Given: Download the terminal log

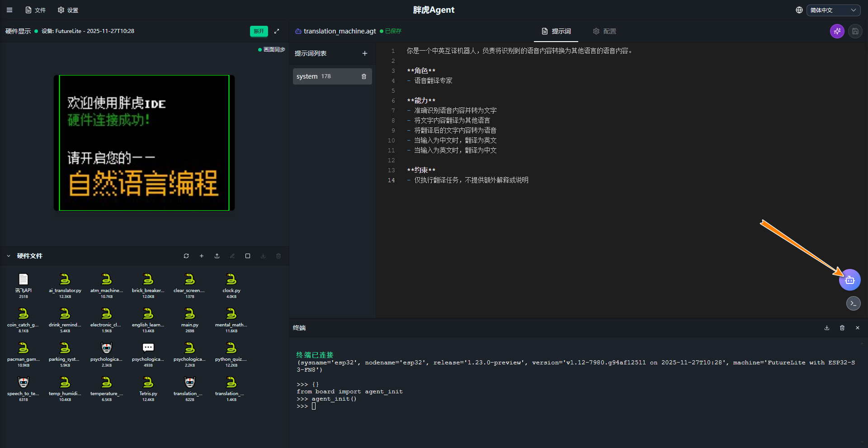Looking at the screenshot, I should 827,328.
